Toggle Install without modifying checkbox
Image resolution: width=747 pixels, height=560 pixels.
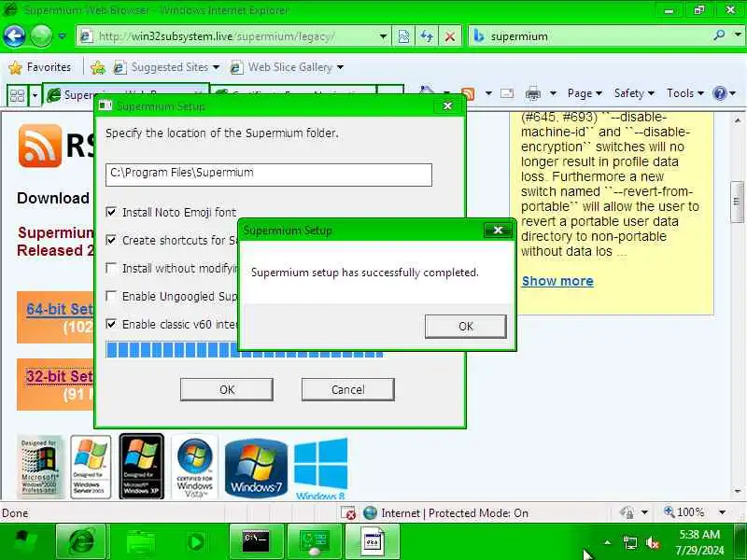click(111, 268)
